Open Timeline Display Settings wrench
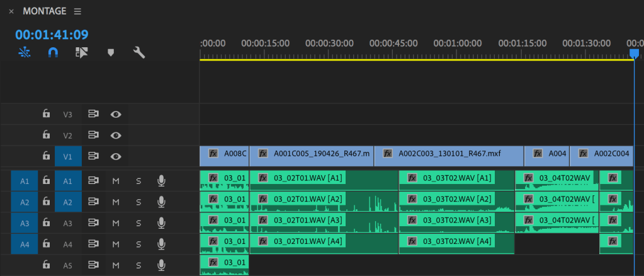 click(139, 53)
